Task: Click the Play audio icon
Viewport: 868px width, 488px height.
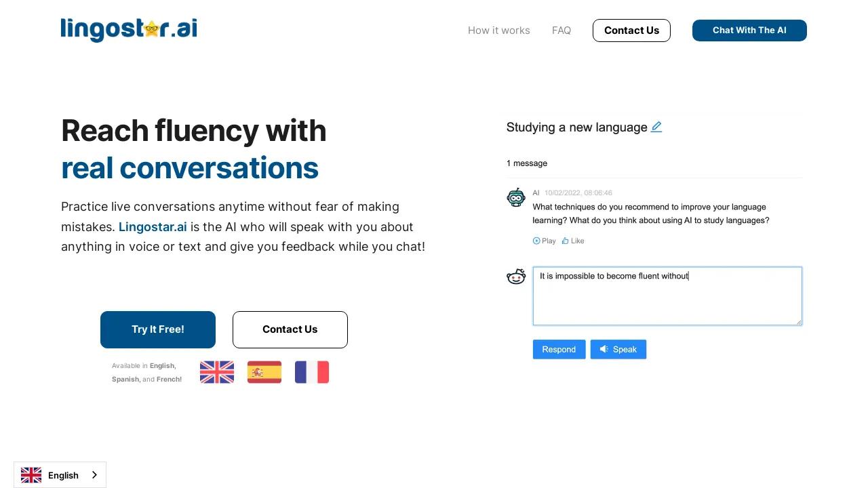Action: click(x=537, y=241)
